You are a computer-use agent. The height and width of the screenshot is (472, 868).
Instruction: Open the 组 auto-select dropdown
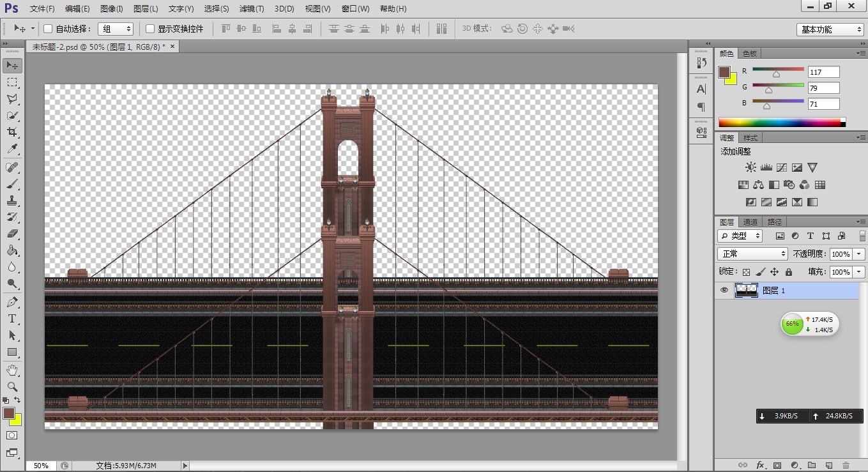click(x=116, y=29)
